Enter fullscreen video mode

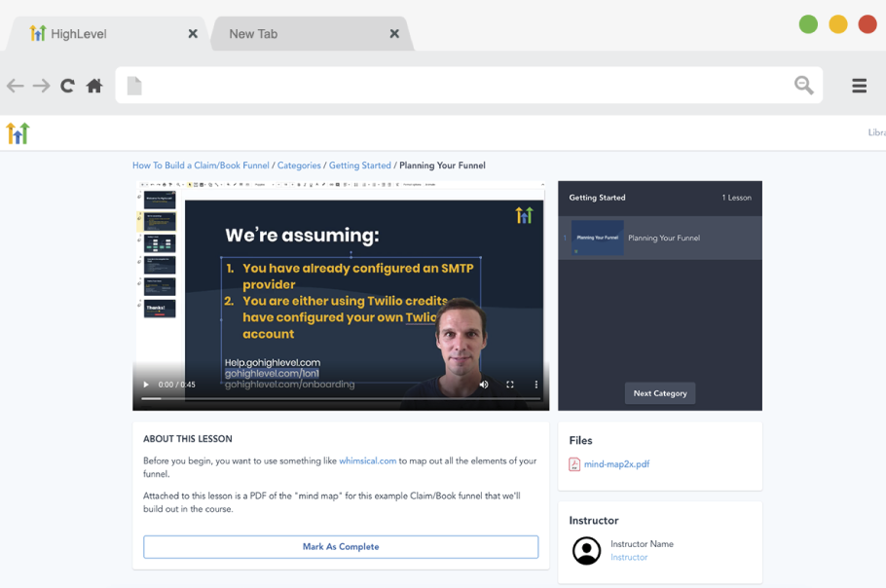(x=509, y=385)
